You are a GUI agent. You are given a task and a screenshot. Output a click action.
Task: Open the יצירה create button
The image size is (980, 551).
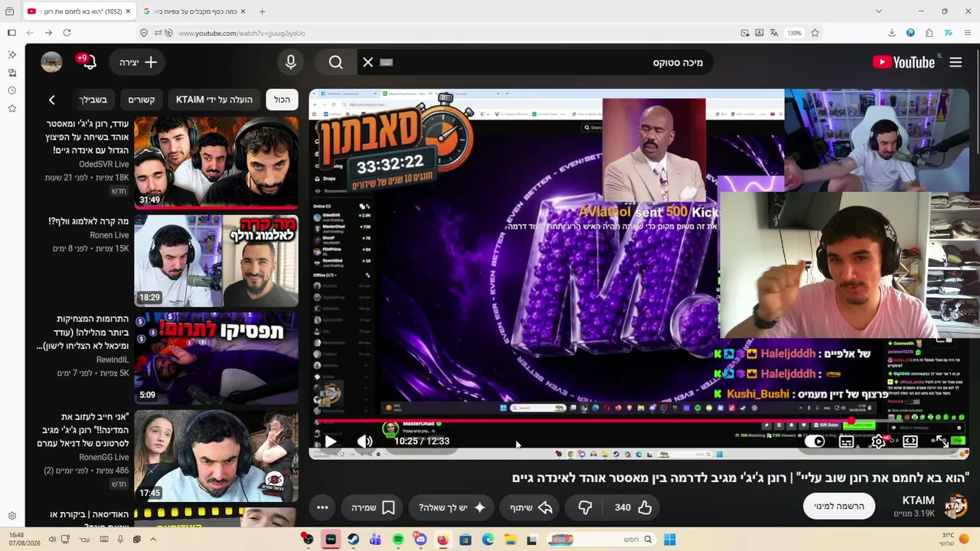[x=138, y=62]
